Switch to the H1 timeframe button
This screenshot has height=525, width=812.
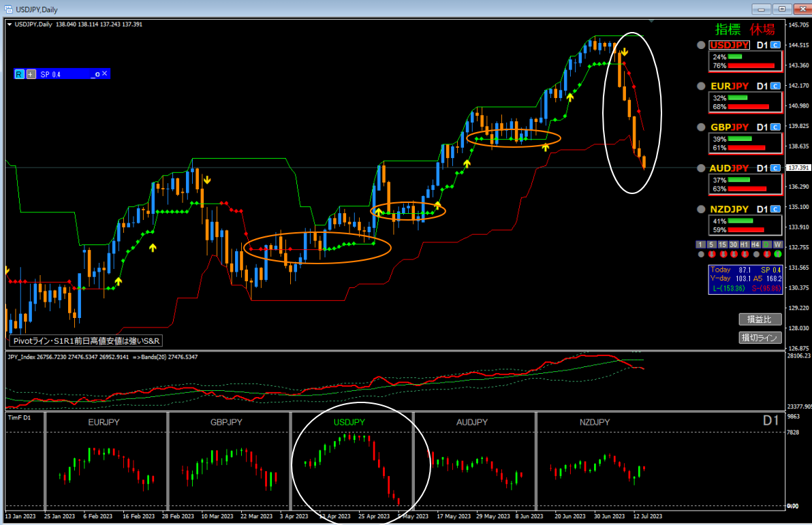pyautogui.click(x=743, y=244)
